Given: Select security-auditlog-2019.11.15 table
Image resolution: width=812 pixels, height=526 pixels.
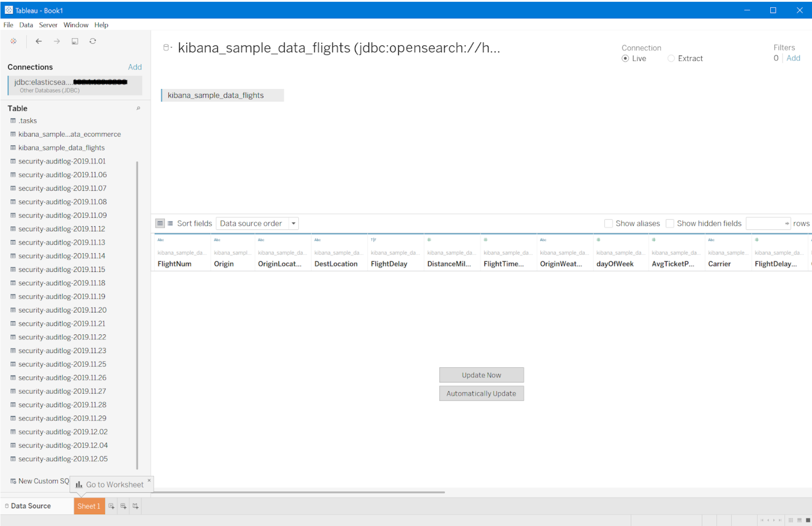Looking at the screenshot, I should point(62,270).
